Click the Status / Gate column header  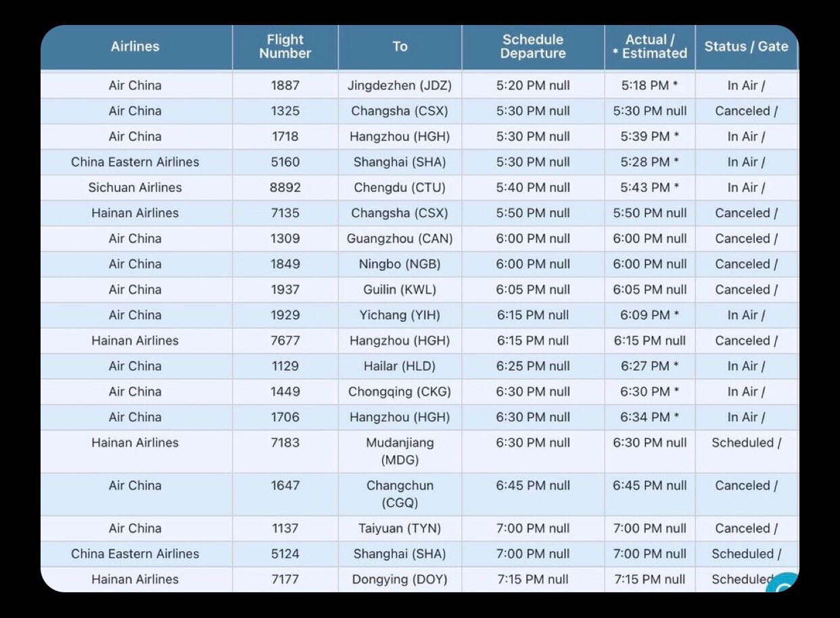(x=747, y=47)
